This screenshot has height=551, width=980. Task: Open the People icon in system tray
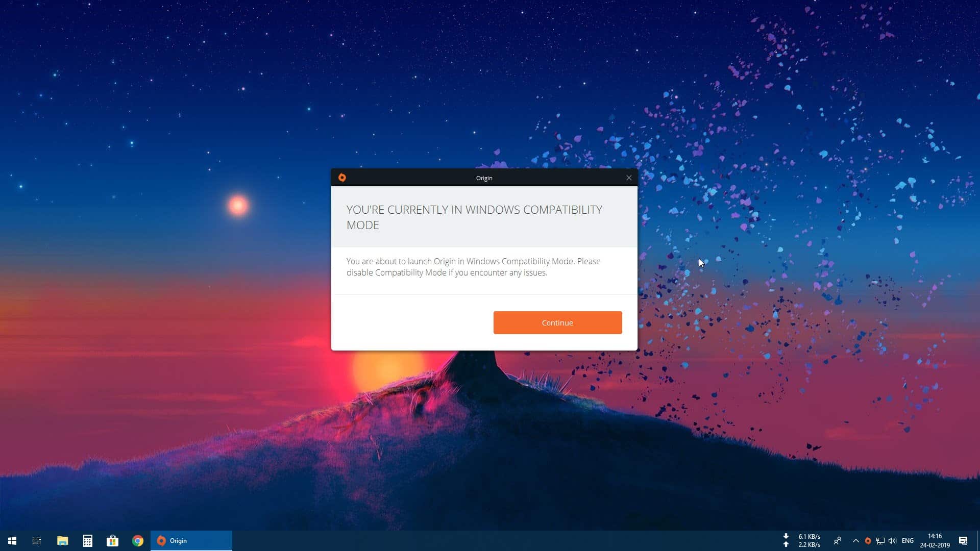click(x=838, y=541)
